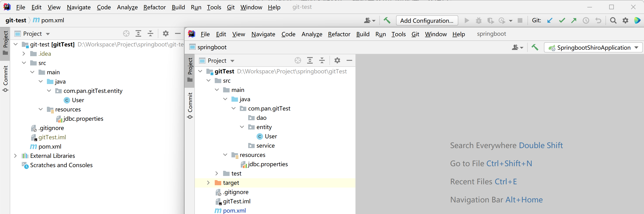Click the Git rollback icon

tap(598, 20)
